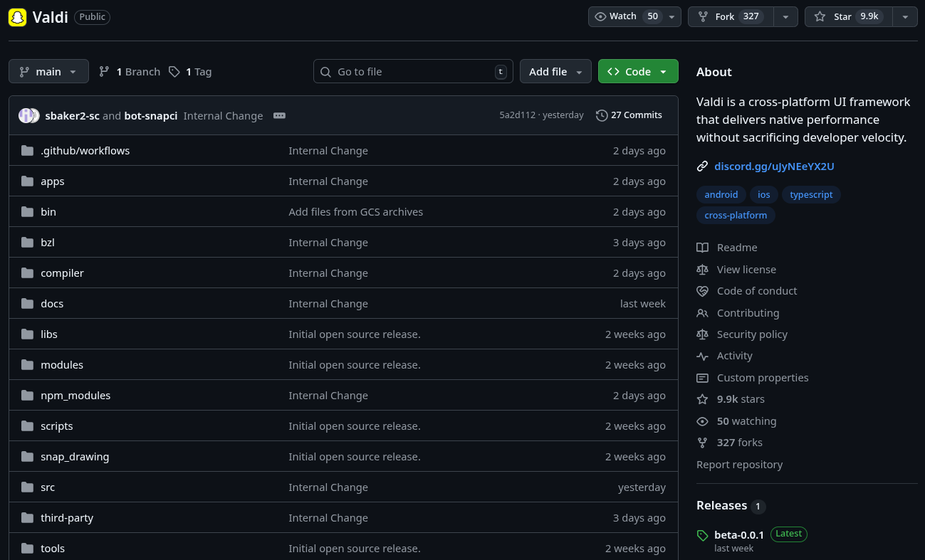The width and height of the screenshot is (925, 560).
Task: Expand the truncated commit message ellipsis
Action: click(278, 115)
